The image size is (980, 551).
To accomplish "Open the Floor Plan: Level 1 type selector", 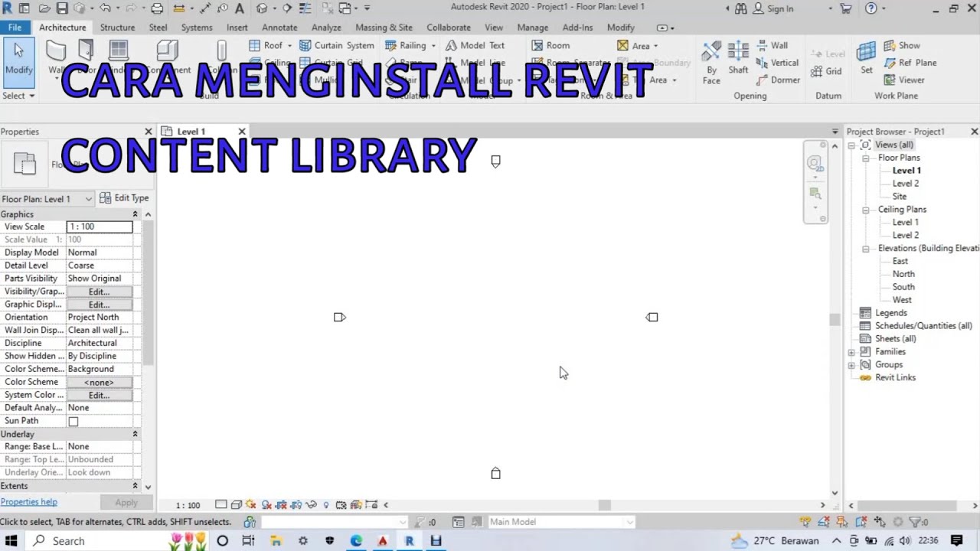I will pos(47,199).
